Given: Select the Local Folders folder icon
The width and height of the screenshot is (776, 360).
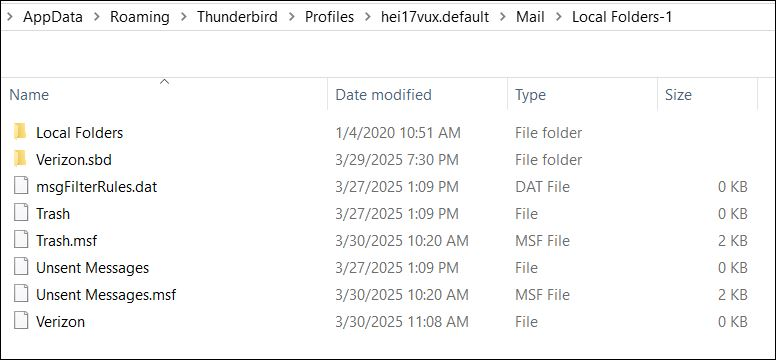Looking at the screenshot, I should click(20, 132).
